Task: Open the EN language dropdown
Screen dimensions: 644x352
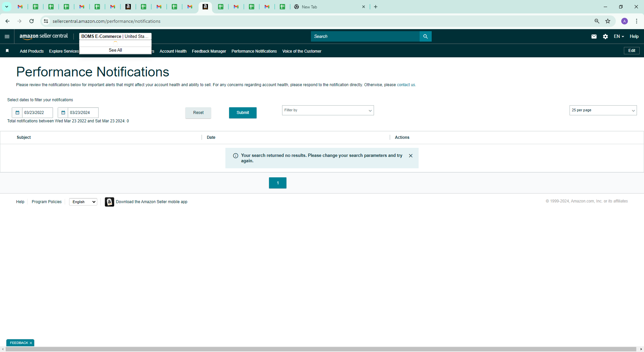Action: (x=619, y=37)
